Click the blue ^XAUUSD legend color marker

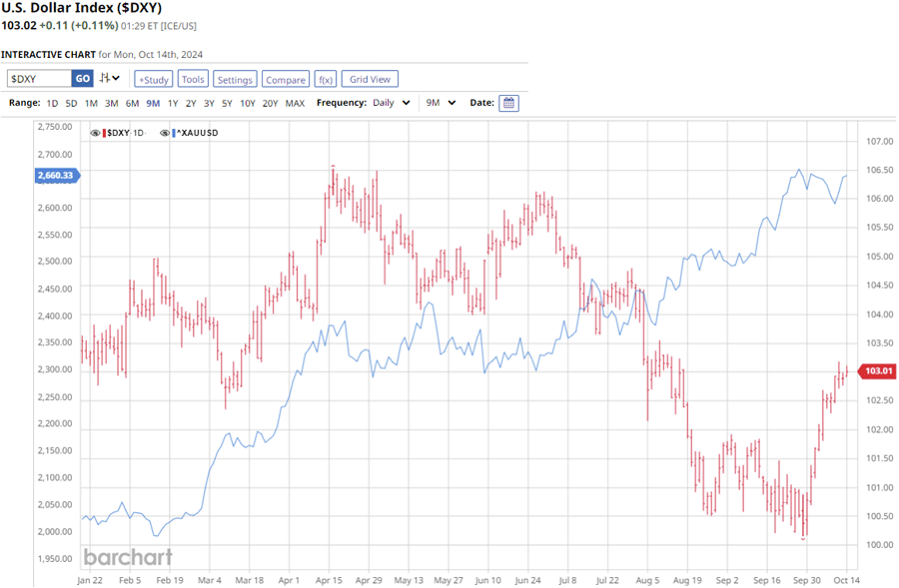click(173, 133)
